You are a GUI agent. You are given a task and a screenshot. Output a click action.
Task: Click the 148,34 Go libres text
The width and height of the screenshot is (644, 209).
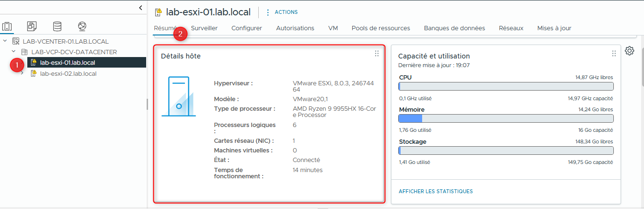(594, 141)
